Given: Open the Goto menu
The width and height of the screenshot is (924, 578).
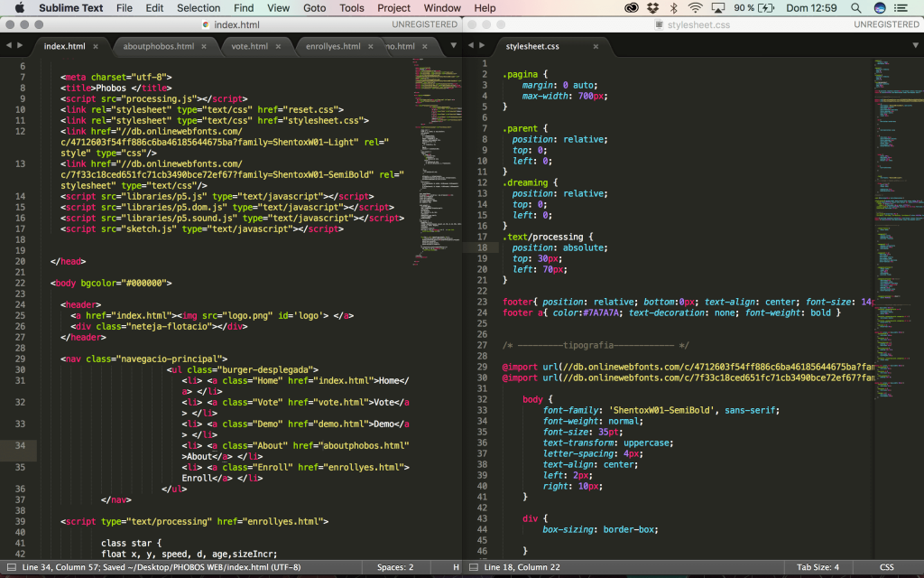Looking at the screenshot, I should tap(315, 7).
